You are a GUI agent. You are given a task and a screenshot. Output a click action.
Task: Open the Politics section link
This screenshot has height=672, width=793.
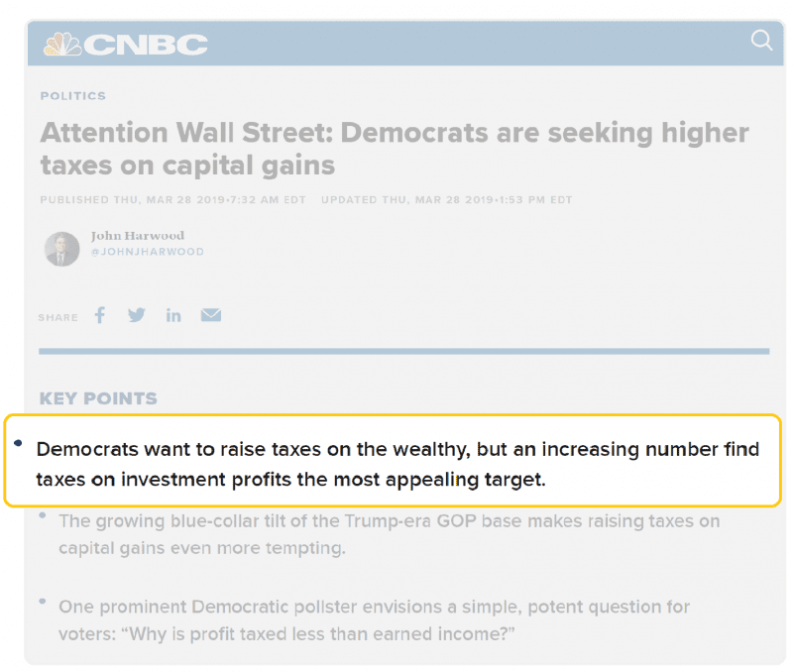tap(72, 96)
